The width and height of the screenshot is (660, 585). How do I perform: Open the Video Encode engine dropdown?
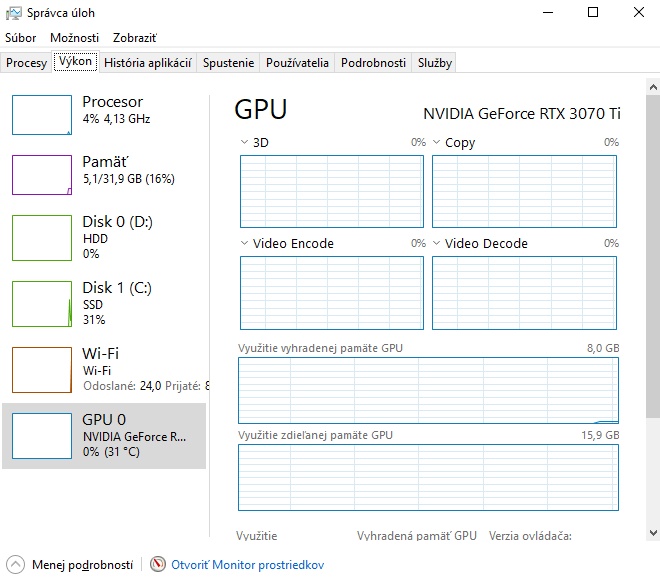click(x=244, y=243)
